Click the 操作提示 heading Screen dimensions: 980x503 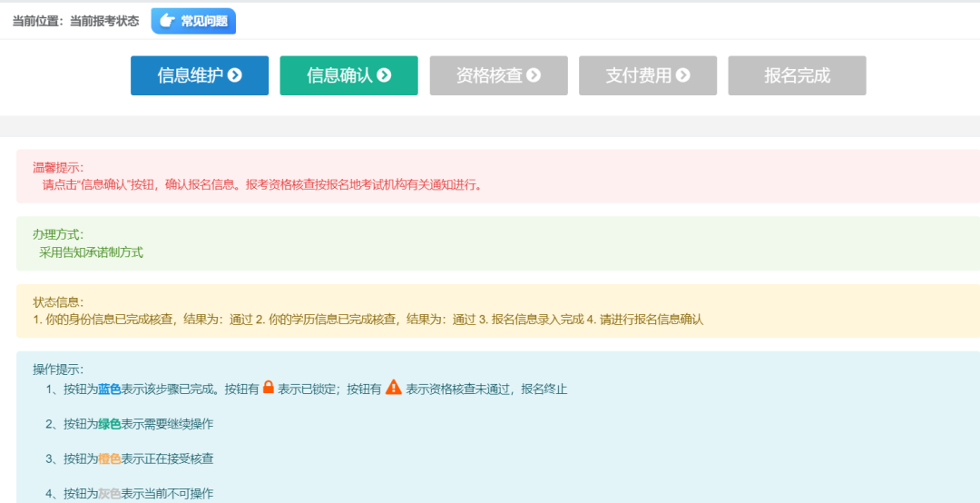click(58, 370)
